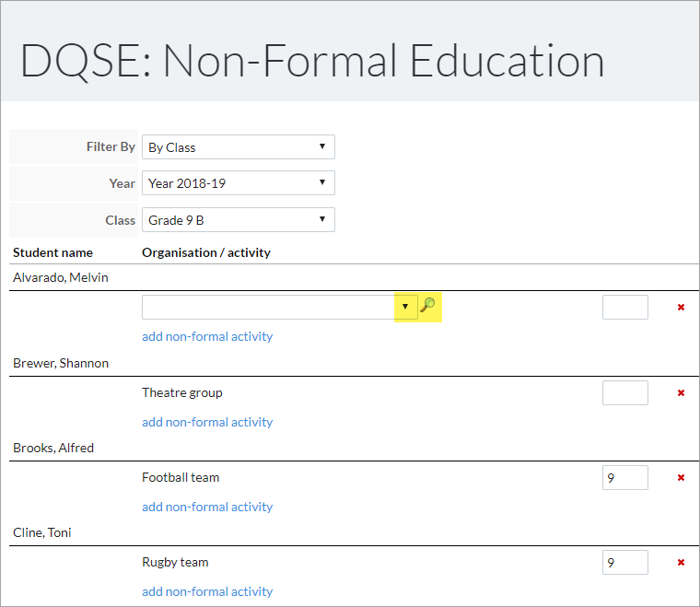Click the number field beside Football team
Viewport: 700px width, 607px height.
pyautogui.click(x=625, y=477)
